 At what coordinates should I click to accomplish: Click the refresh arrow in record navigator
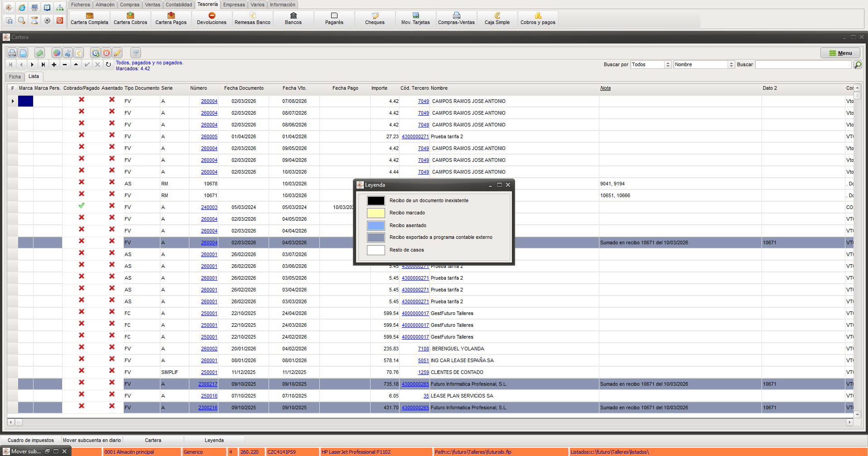(108, 65)
